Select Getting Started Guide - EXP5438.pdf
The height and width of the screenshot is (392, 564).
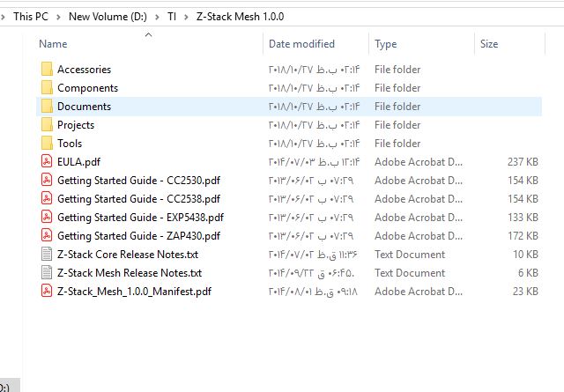click(141, 218)
